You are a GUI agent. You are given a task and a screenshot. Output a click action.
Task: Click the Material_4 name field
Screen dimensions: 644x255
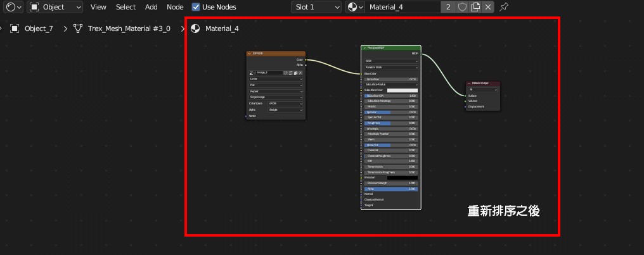click(402, 7)
